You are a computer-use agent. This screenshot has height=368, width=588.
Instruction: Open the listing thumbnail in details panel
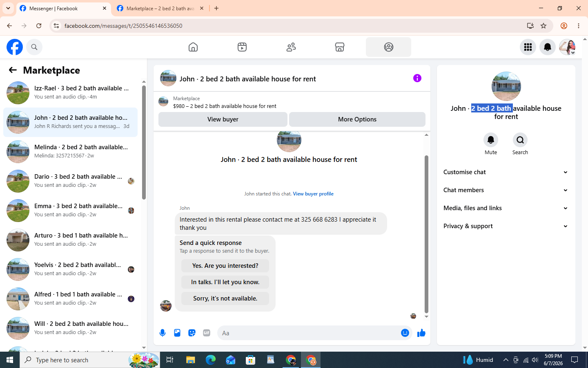click(x=506, y=86)
